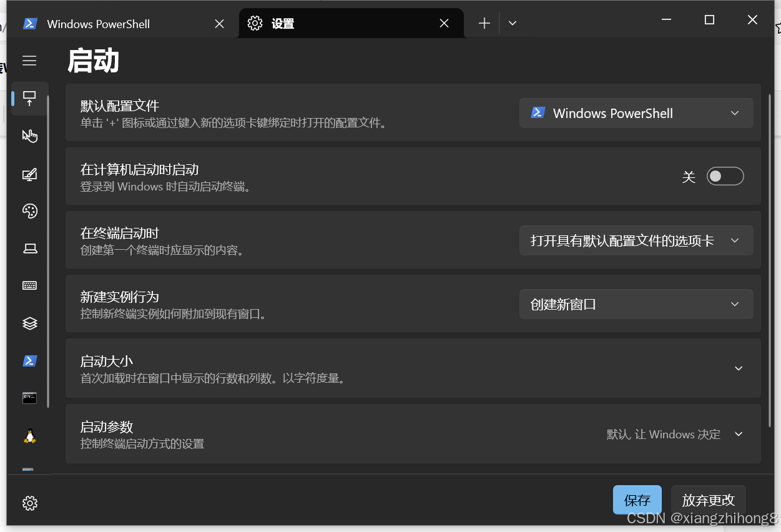Open the hamburger navigation menu

click(29, 61)
